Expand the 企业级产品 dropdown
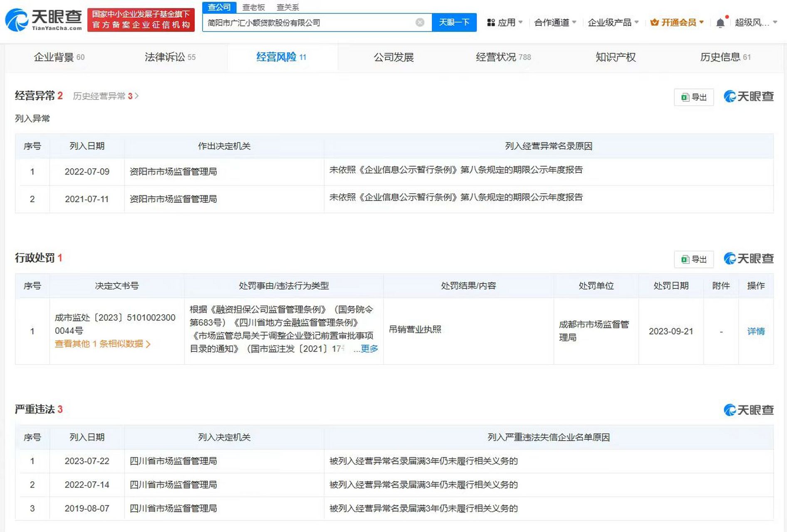This screenshot has width=787, height=532. click(x=613, y=22)
